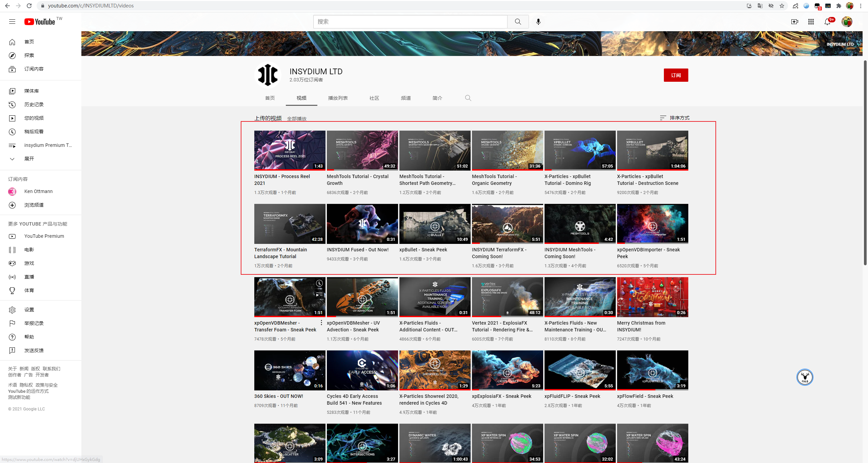Open the YouTube apps grid icon
Screen dimensions: 868x463
pyautogui.click(x=811, y=22)
